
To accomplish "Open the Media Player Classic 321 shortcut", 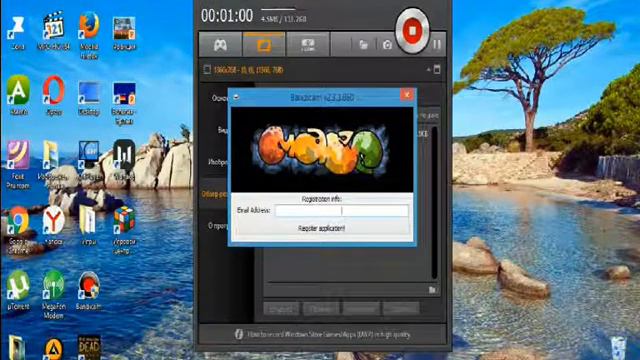I will (53, 30).
